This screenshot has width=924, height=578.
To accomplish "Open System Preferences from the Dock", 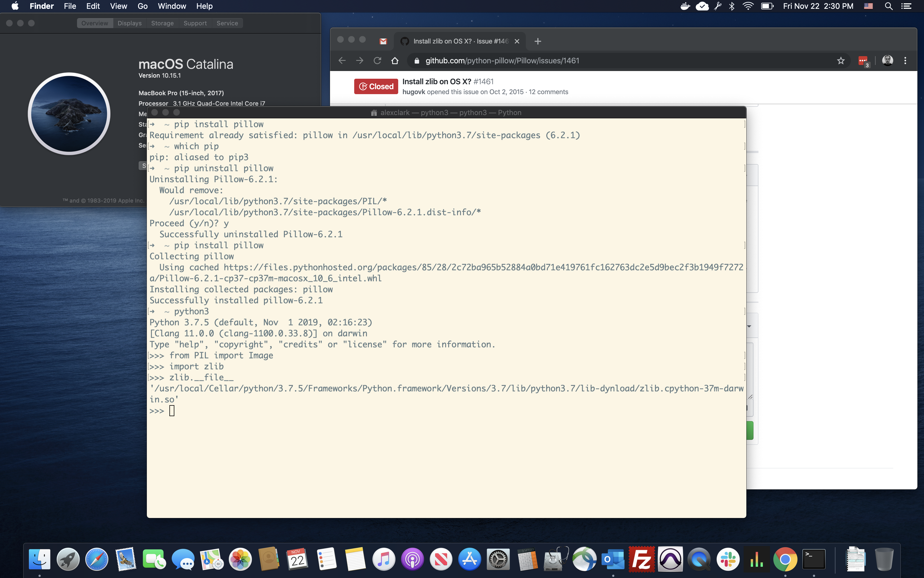I will [498, 559].
